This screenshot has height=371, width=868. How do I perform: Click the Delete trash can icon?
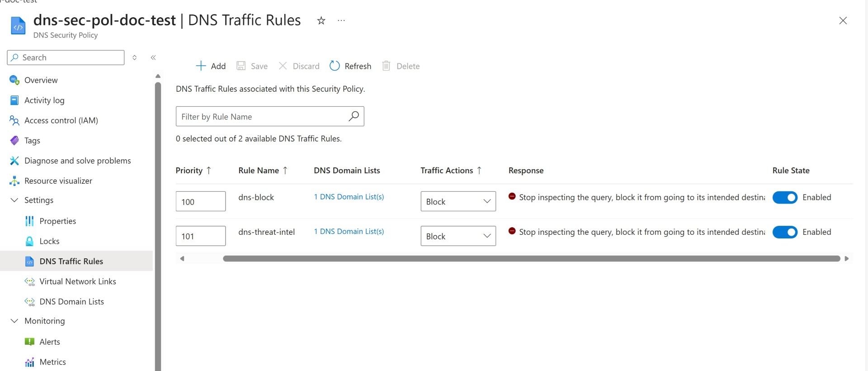(x=386, y=66)
